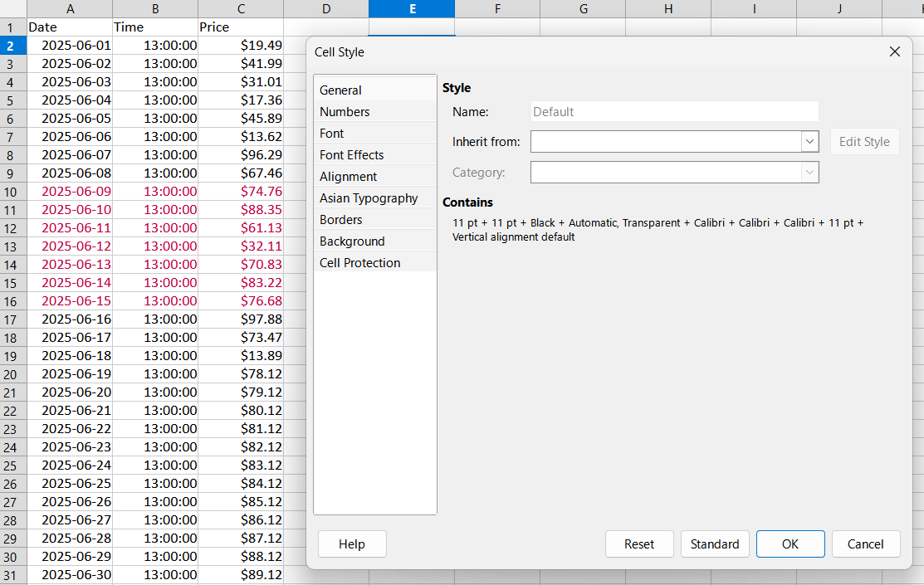Click the Edit Style button
The width and height of the screenshot is (924, 585).
click(864, 141)
